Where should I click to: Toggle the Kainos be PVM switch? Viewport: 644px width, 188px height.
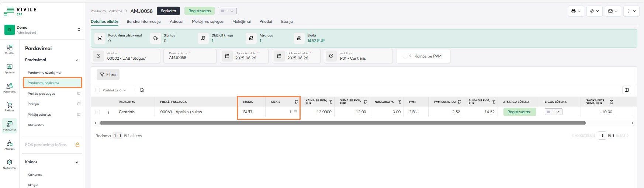[407, 56]
